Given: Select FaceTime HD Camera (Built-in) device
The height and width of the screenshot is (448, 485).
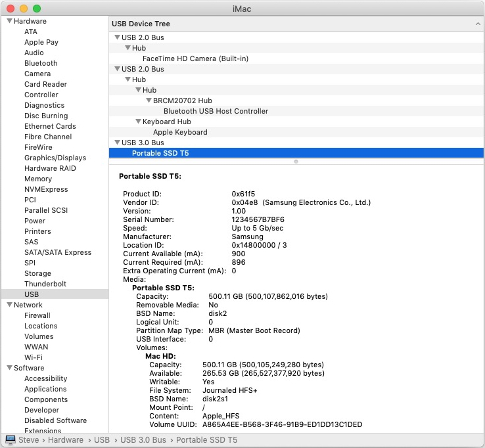Looking at the screenshot, I should (x=195, y=58).
